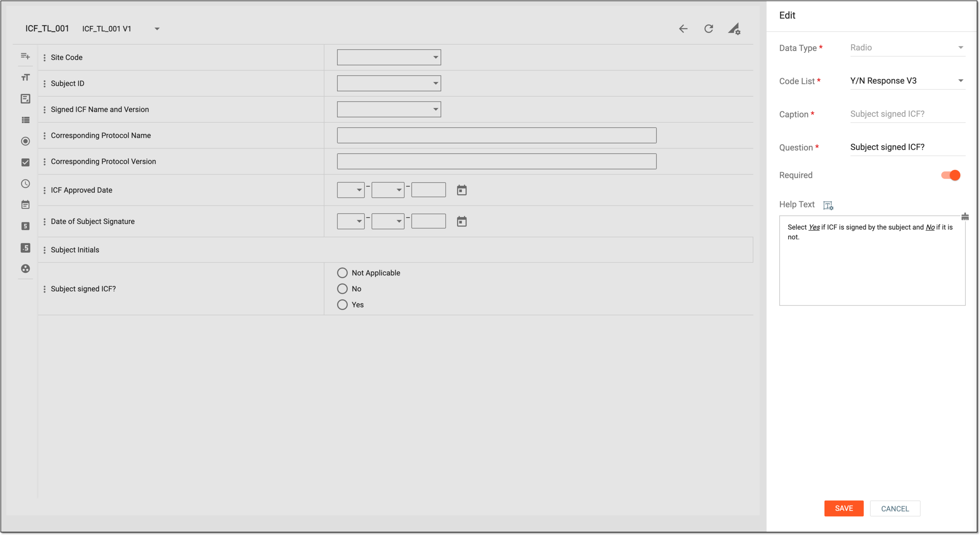Toggle the Required switch off
980x535 pixels.
tap(951, 175)
